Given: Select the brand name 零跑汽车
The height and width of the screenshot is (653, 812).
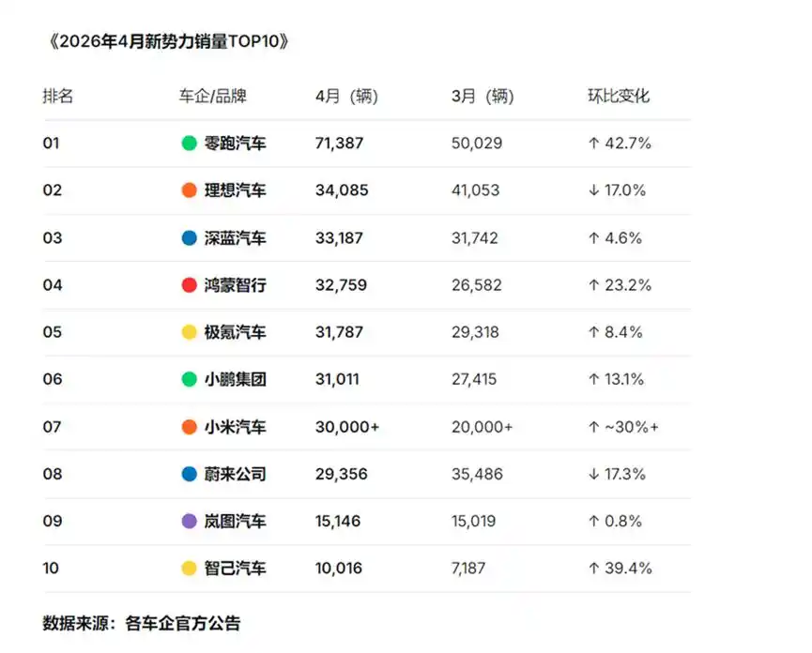Looking at the screenshot, I should 235,143.
